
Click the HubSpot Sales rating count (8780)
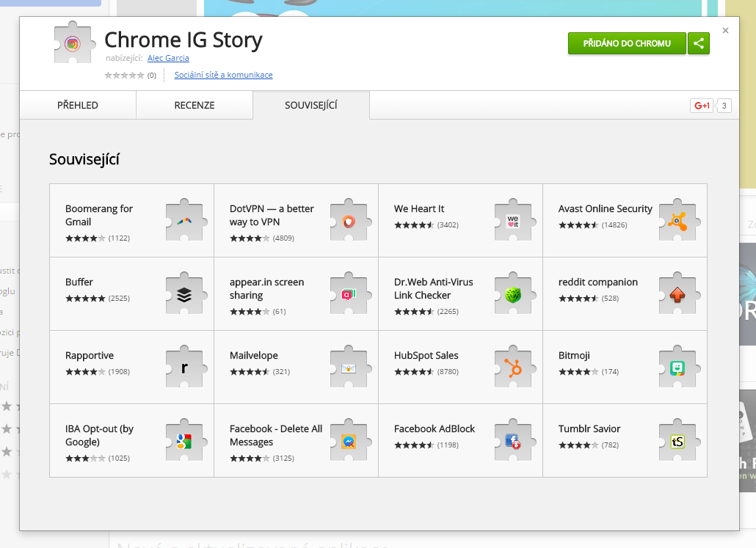coord(448,372)
